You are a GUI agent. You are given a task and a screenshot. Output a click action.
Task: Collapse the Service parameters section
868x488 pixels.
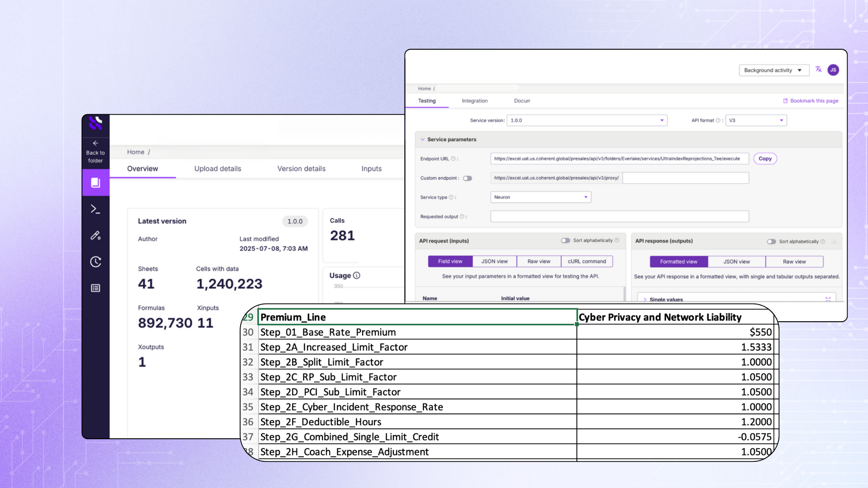[422, 139]
